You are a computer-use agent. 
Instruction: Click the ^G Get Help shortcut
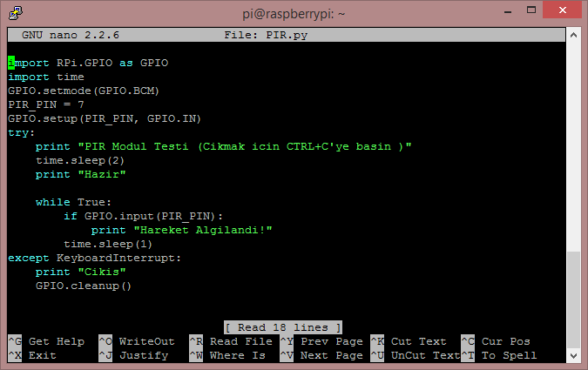46,341
